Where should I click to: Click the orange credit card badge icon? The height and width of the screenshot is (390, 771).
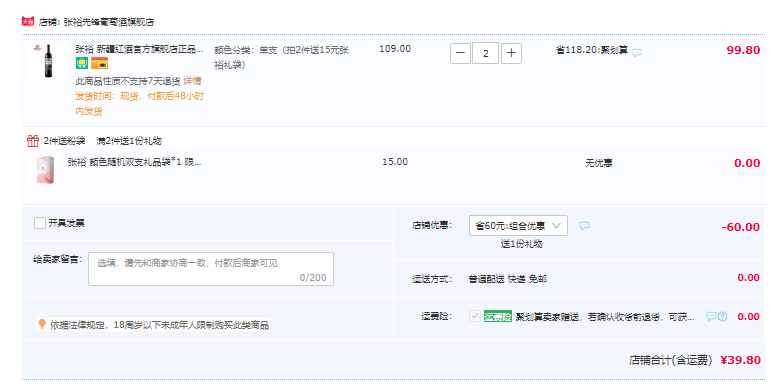click(x=99, y=63)
